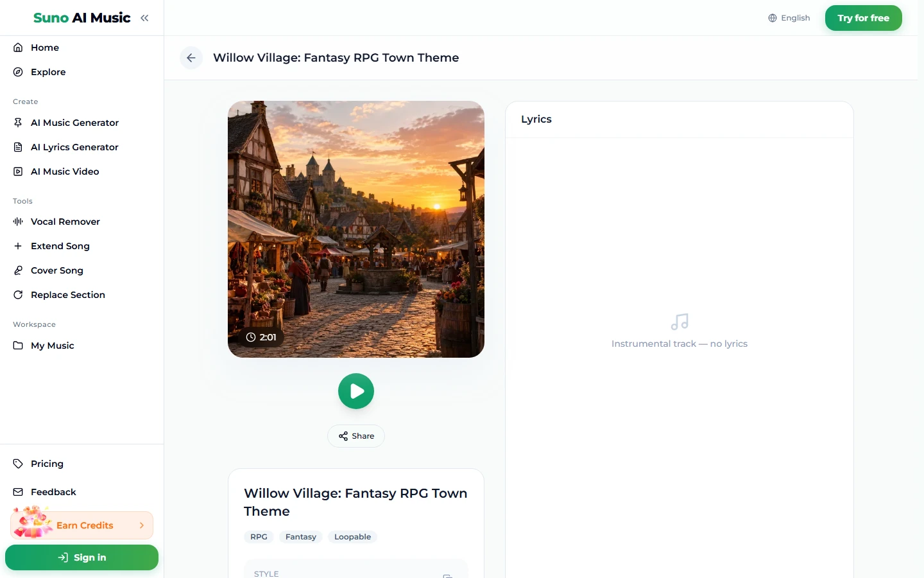Viewport: 924px width, 578px height.
Task: Go back using the arrow button
Action: 191,58
